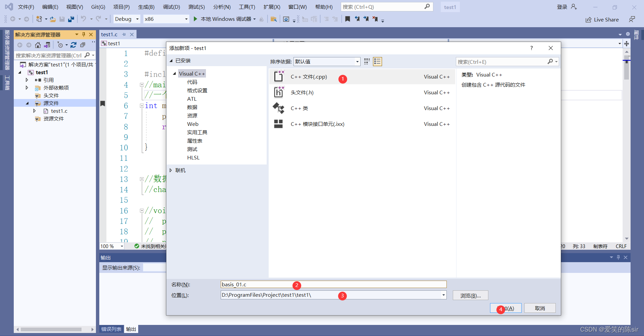644x336 pixels.
Task: Switch dialog to medium list view
Action: click(377, 61)
